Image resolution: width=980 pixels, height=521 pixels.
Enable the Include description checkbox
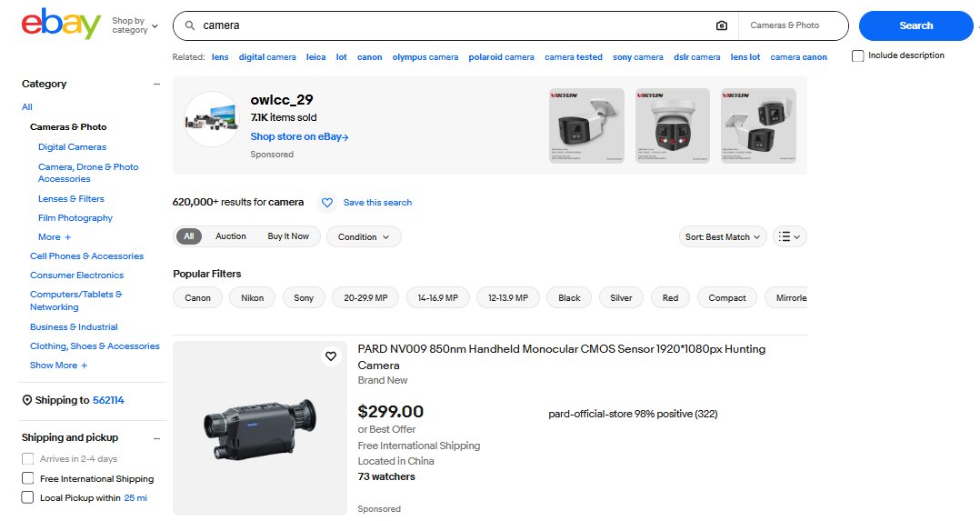point(858,55)
